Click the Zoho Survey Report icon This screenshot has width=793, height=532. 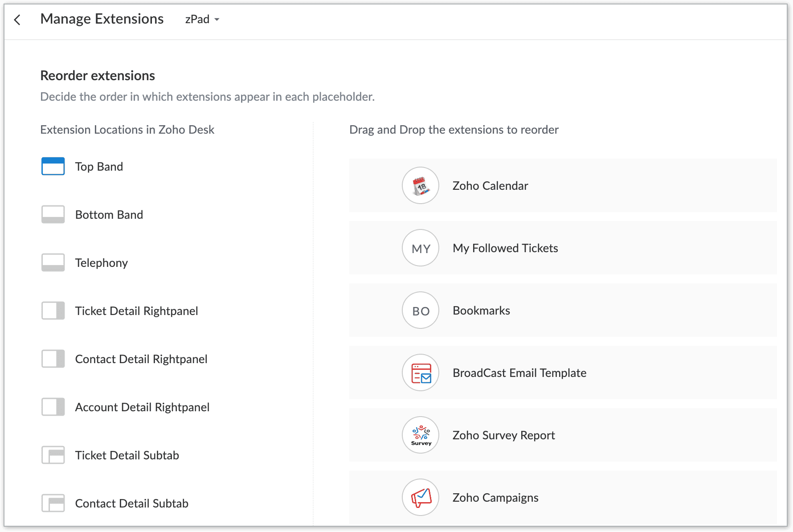pos(421,435)
